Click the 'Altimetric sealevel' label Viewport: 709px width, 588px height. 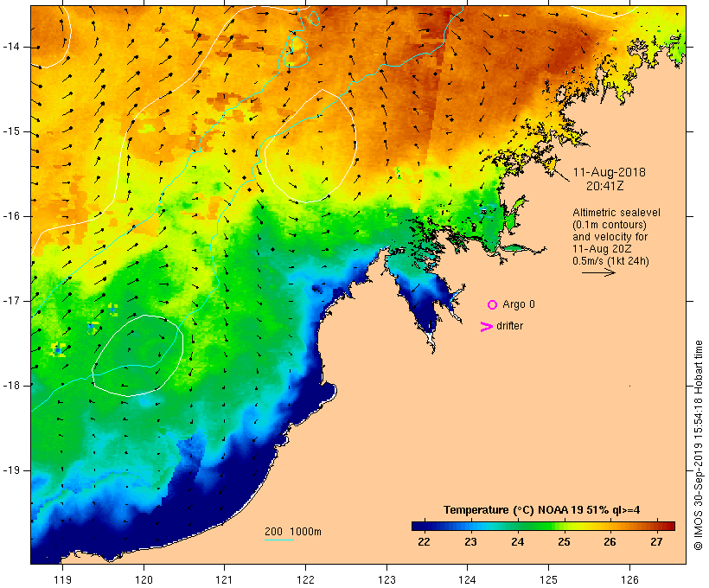coord(616,213)
